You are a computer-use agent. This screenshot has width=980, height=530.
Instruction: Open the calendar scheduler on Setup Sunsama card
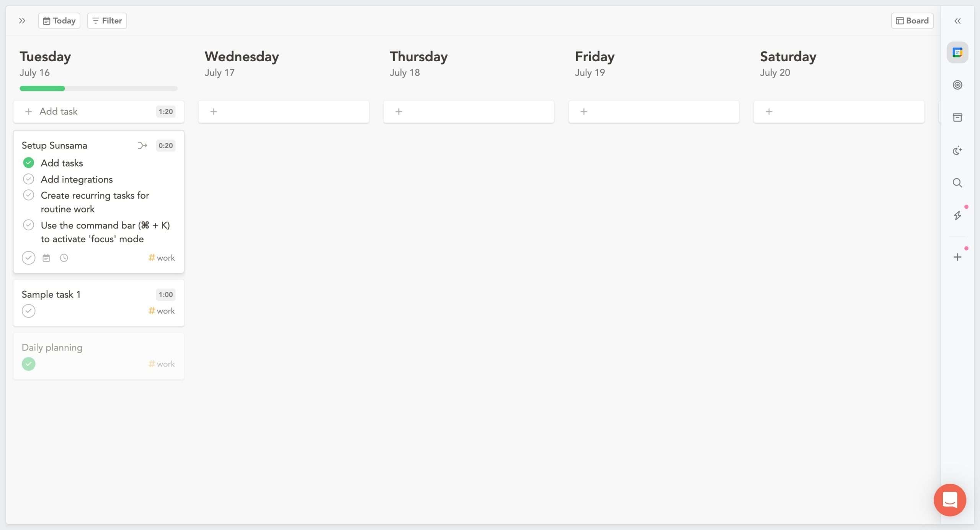click(x=46, y=258)
